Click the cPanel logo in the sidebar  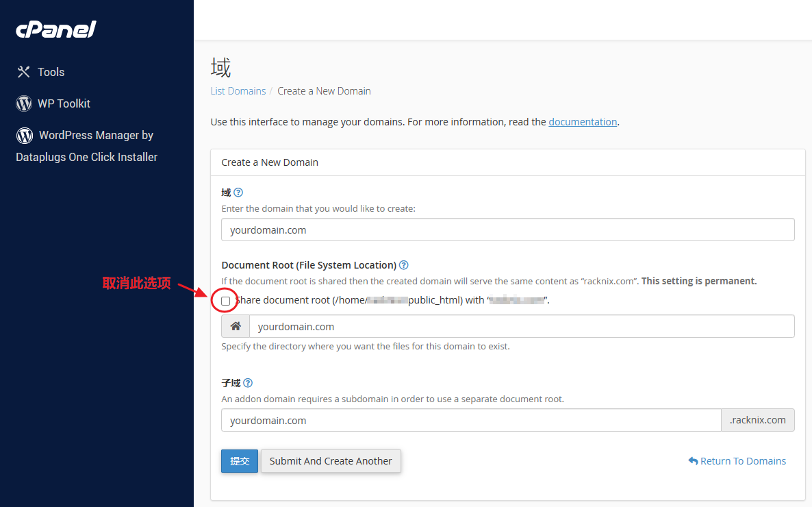55,29
